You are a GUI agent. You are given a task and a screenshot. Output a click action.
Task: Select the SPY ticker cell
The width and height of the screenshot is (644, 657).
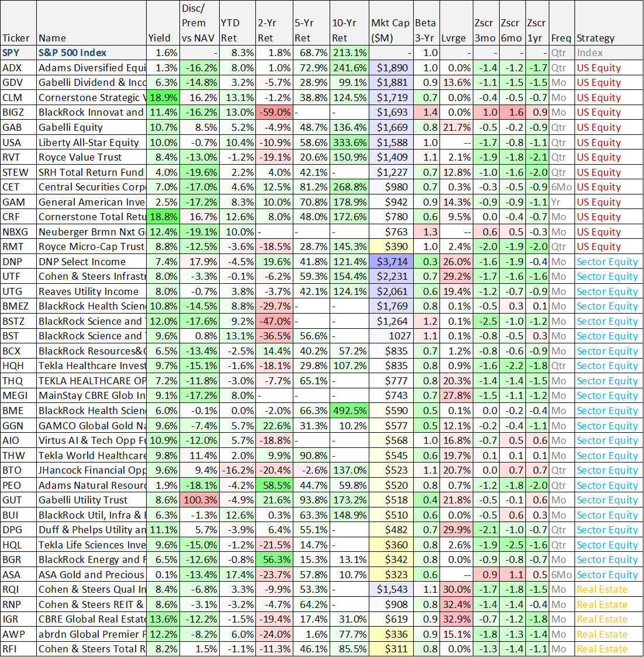[x=19, y=53]
